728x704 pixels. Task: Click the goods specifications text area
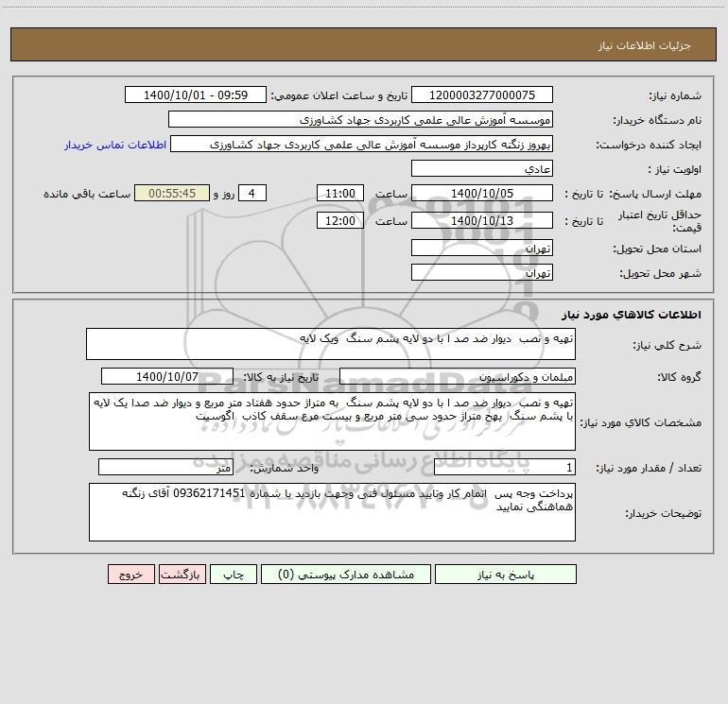[x=332, y=421]
